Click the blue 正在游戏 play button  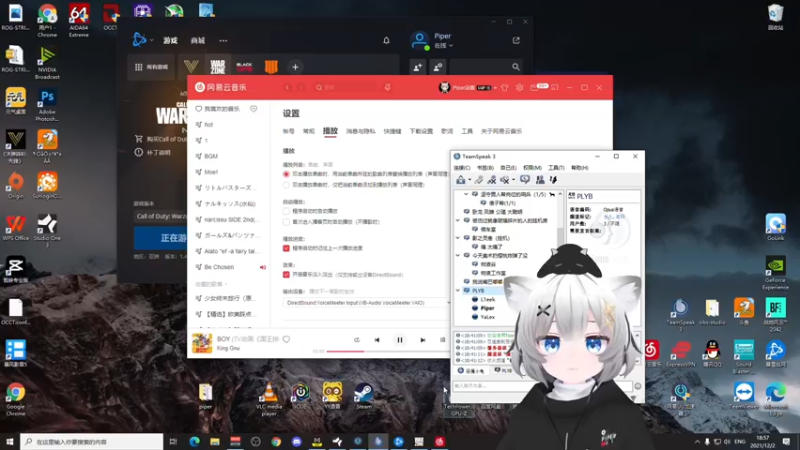(160, 238)
